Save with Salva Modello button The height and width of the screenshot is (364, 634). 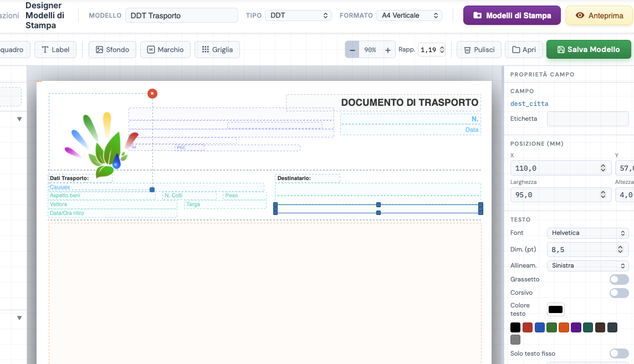tap(589, 49)
